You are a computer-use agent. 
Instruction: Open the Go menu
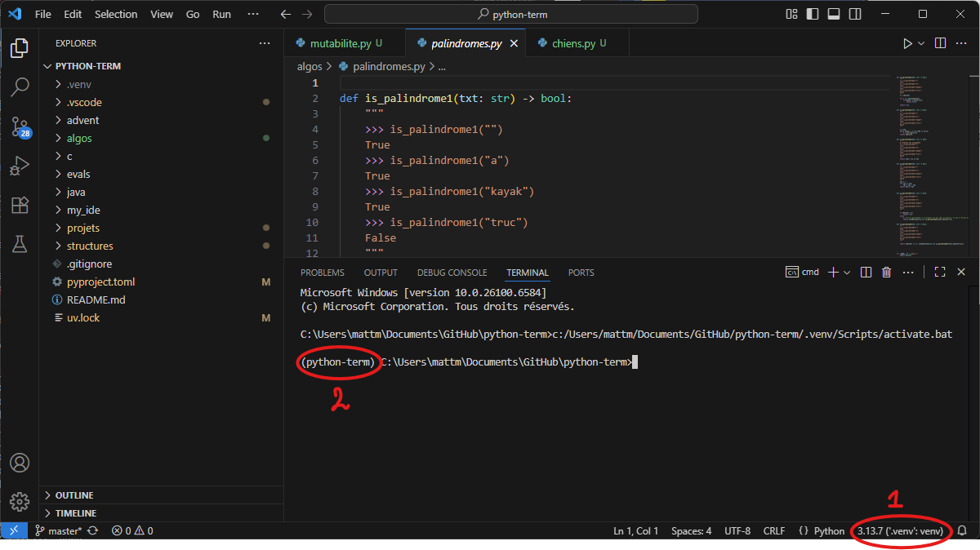(193, 14)
